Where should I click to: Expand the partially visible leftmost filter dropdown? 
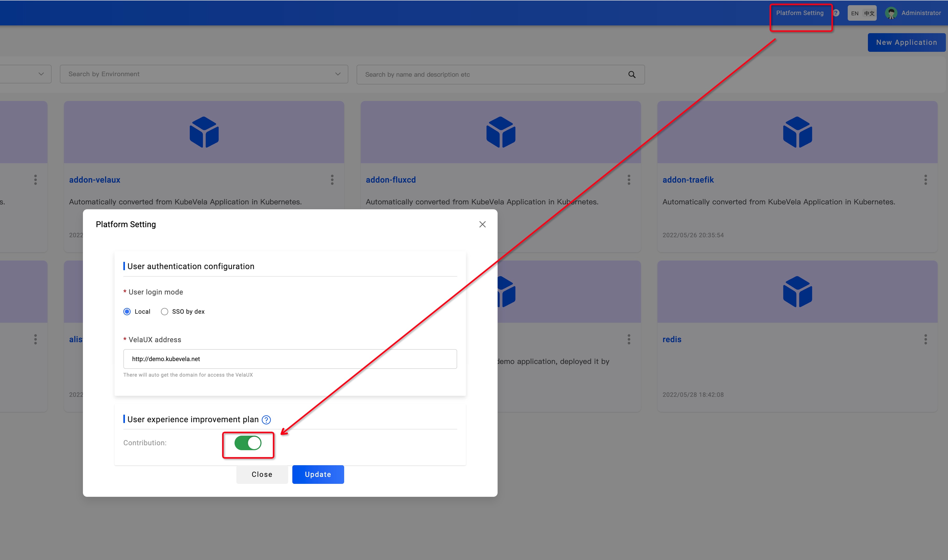[x=41, y=74]
